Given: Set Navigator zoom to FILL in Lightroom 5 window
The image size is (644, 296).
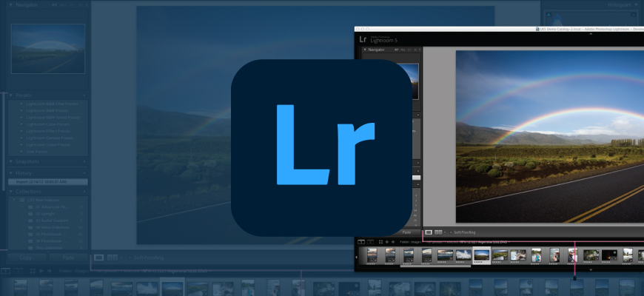Looking at the screenshot, I should [403, 50].
